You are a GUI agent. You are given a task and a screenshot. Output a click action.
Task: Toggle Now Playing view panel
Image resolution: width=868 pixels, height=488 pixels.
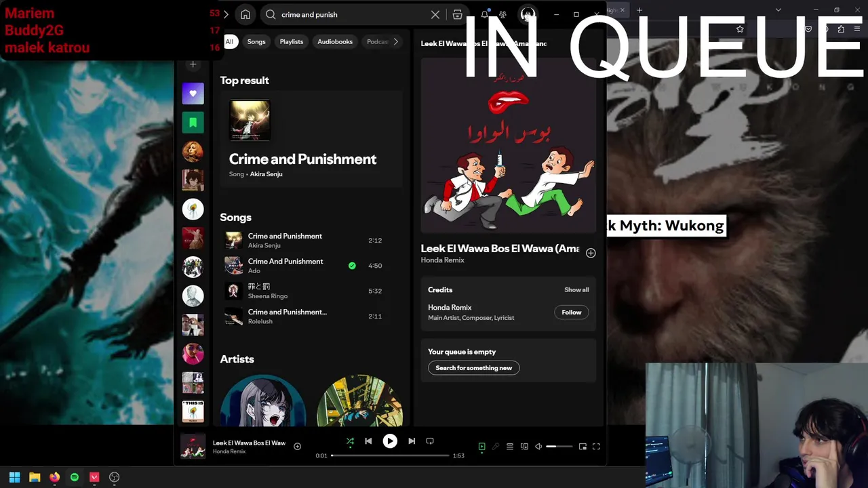[x=481, y=447]
